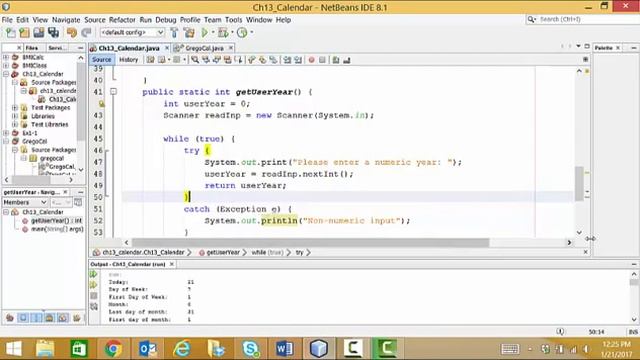The image size is (640, 360).
Task: Click the History view button
Action: (x=129, y=60)
